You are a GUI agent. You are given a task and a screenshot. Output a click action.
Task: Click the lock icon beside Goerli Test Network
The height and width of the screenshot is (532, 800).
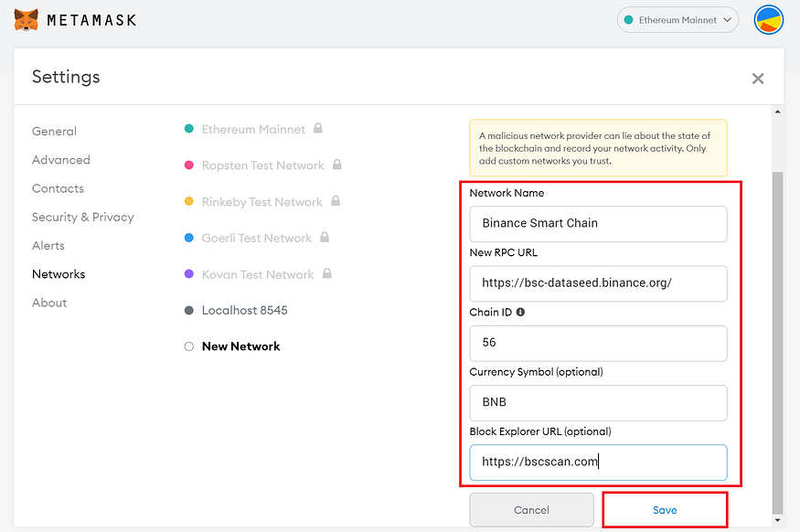[x=325, y=237]
